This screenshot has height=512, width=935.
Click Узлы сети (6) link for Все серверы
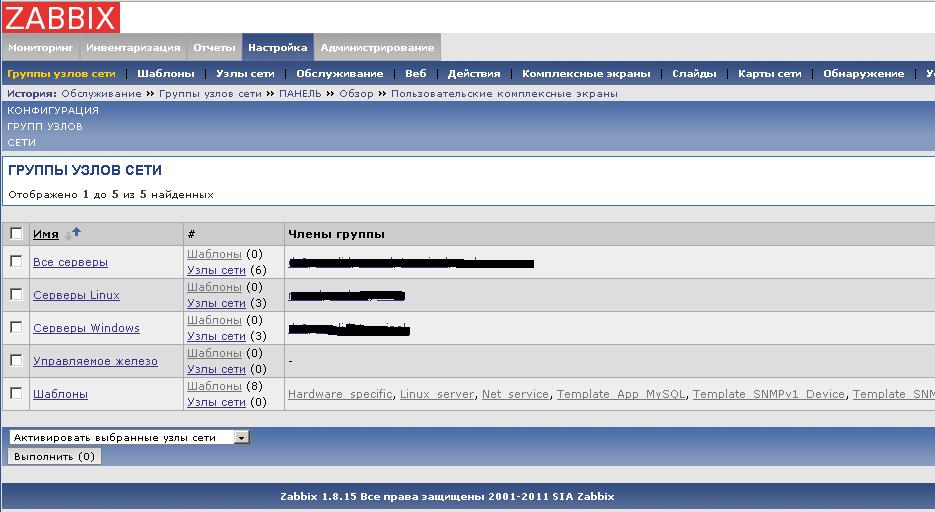pos(216,270)
